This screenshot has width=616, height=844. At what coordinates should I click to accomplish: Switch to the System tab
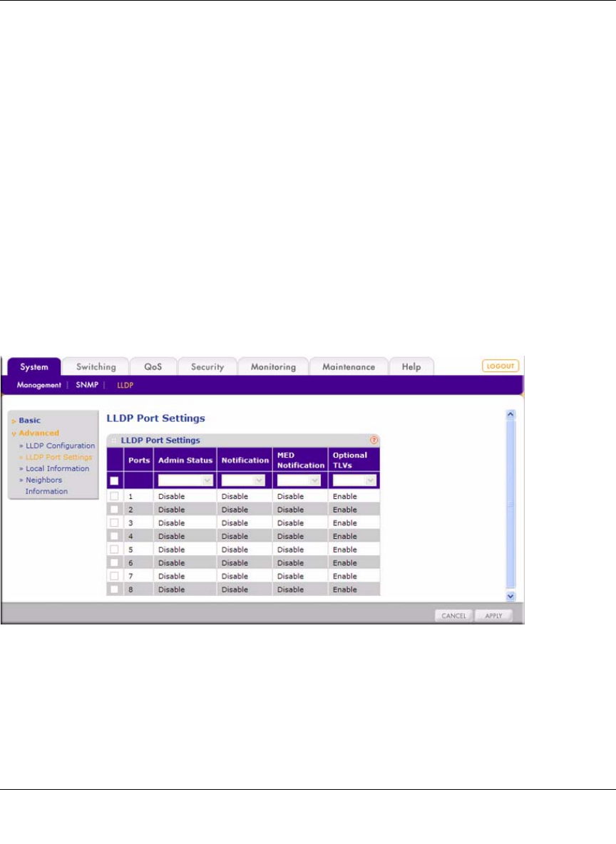[34, 366]
